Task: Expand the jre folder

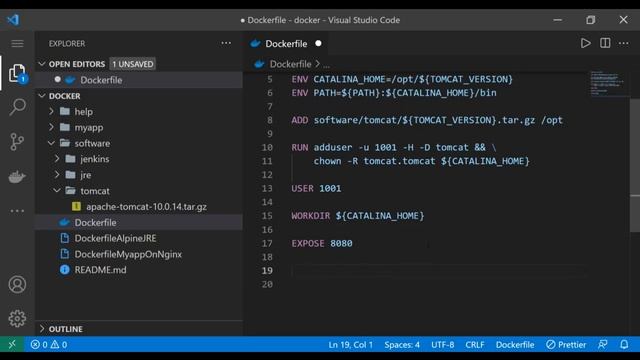Action: [57, 175]
